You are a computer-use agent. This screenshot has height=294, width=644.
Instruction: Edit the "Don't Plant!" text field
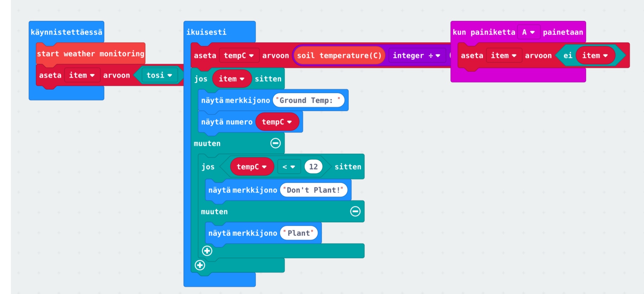[x=313, y=190]
